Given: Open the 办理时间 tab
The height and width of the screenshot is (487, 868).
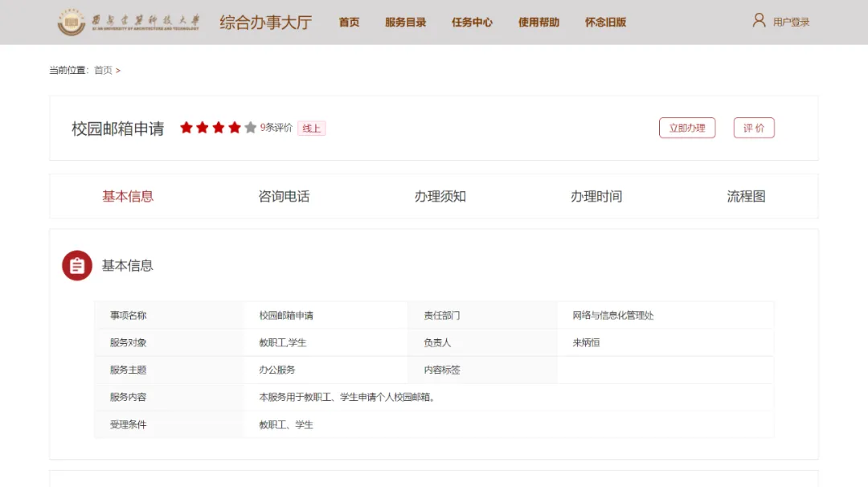Looking at the screenshot, I should click(x=596, y=196).
